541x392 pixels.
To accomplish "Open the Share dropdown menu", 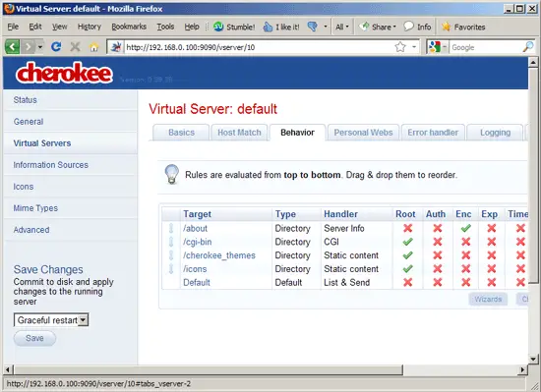I will pos(378,27).
